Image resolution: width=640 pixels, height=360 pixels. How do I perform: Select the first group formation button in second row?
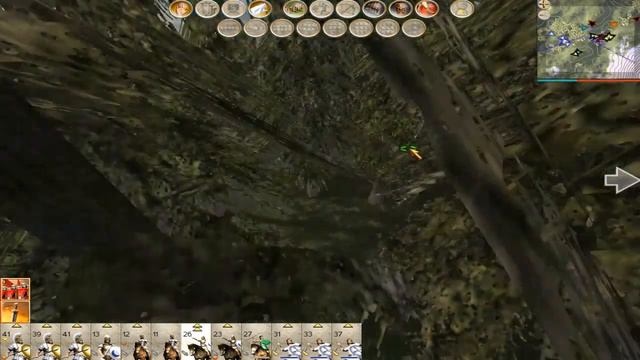click(x=229, y=28)
